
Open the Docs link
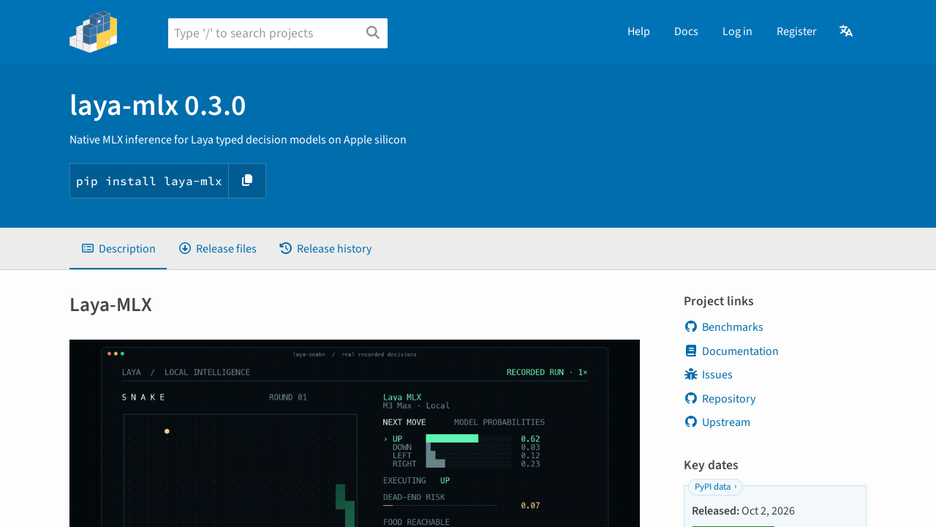(x=686, y=31)
